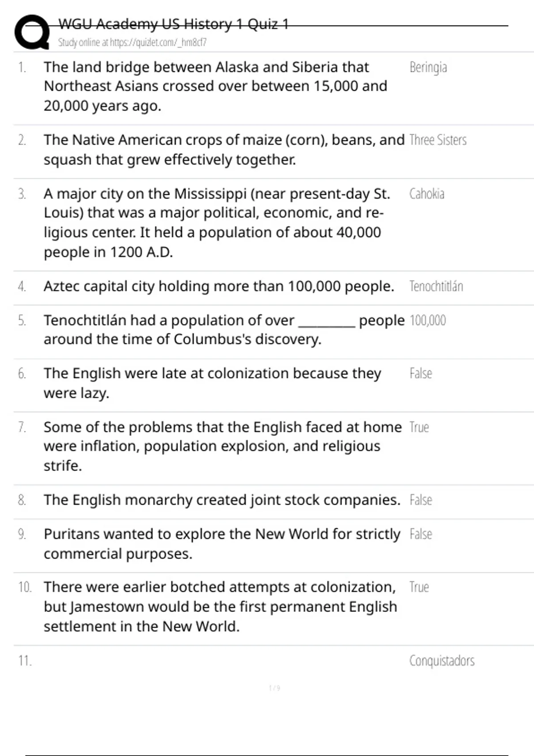The width and height of the screenshot is (534, 756).
Task: Click the page number indicator 1/9
Action: point(275,688)
